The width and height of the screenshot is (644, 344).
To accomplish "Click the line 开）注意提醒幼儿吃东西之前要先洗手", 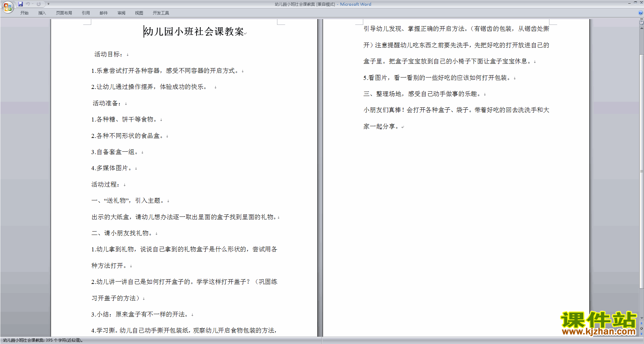I will 456,45.
